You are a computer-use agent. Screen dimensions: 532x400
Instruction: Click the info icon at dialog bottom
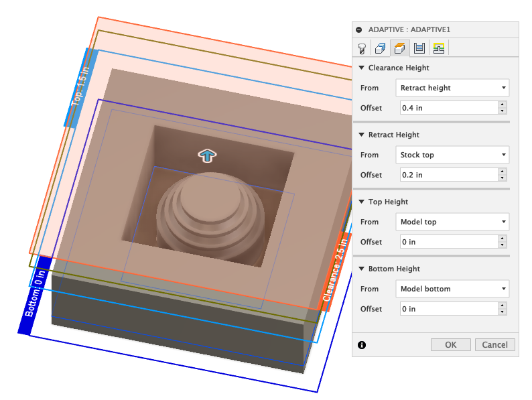pos(362,345)
